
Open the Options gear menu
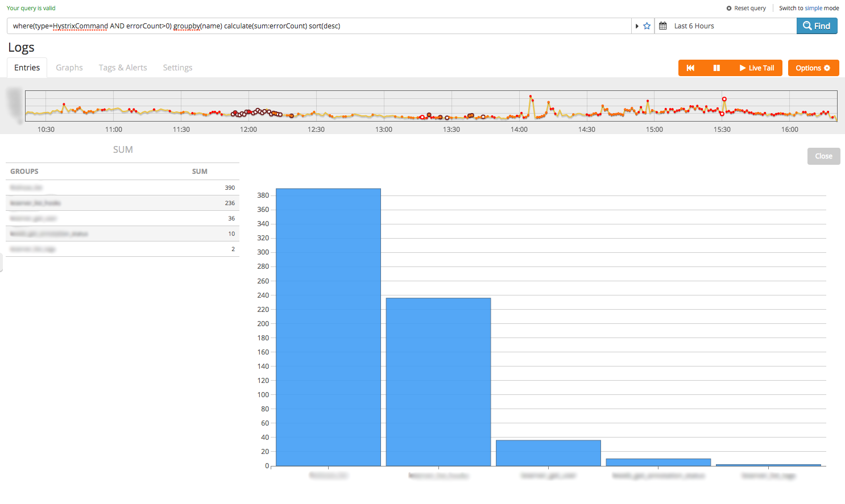(813, 68)
